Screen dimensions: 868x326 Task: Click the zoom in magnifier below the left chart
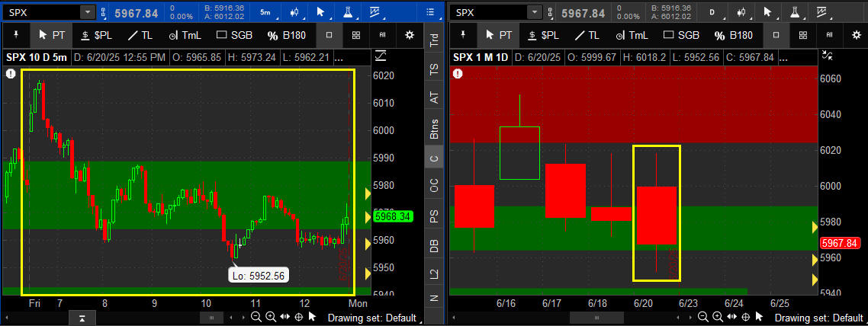coord(270,317)
